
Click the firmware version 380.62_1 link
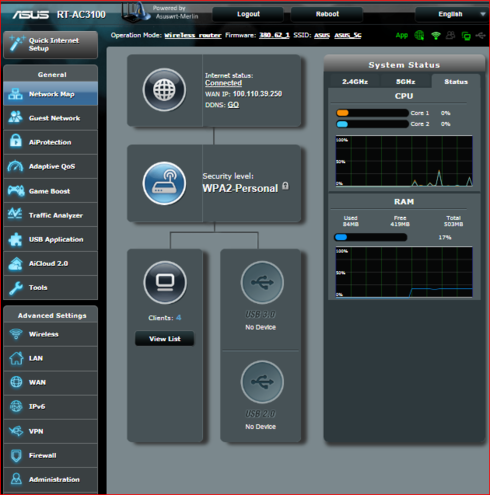point(274,35)
